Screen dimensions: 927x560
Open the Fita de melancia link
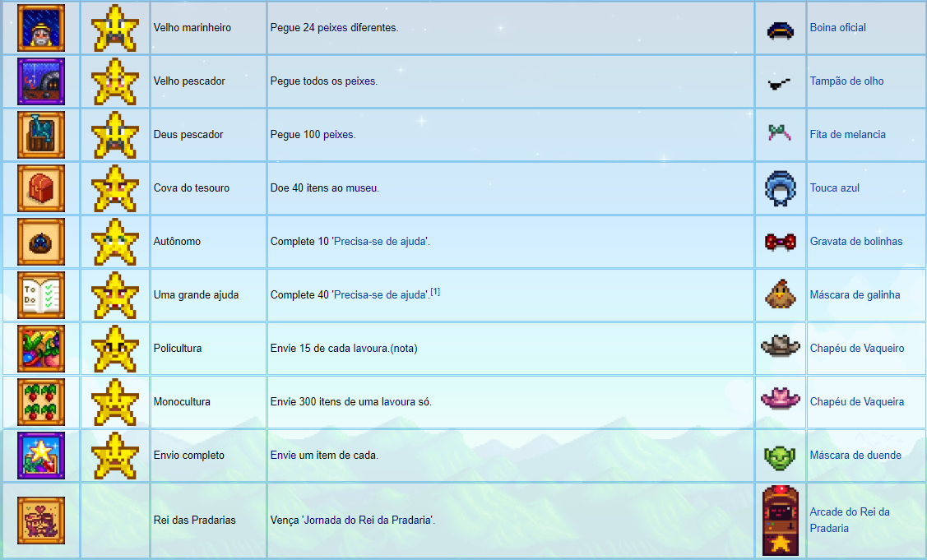click(x=848, y=135)
